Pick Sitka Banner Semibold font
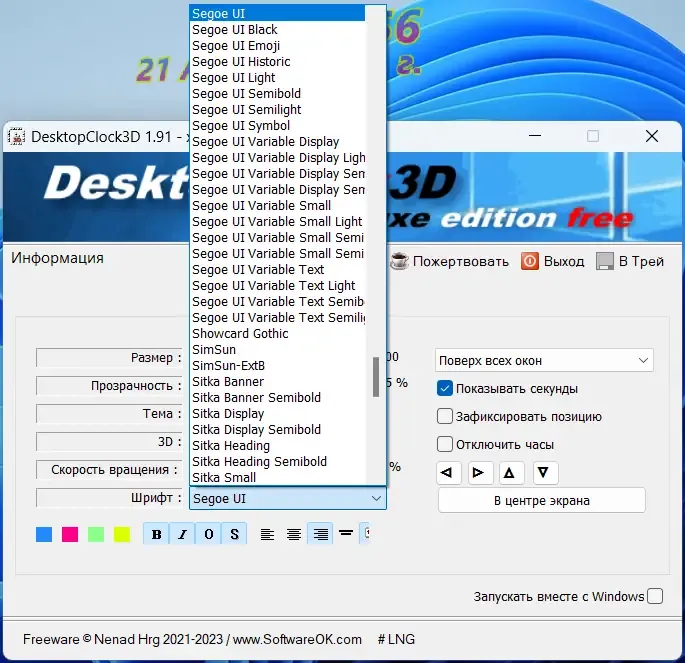Viewport: 685px width, 663px height. [x=277, y=398]
